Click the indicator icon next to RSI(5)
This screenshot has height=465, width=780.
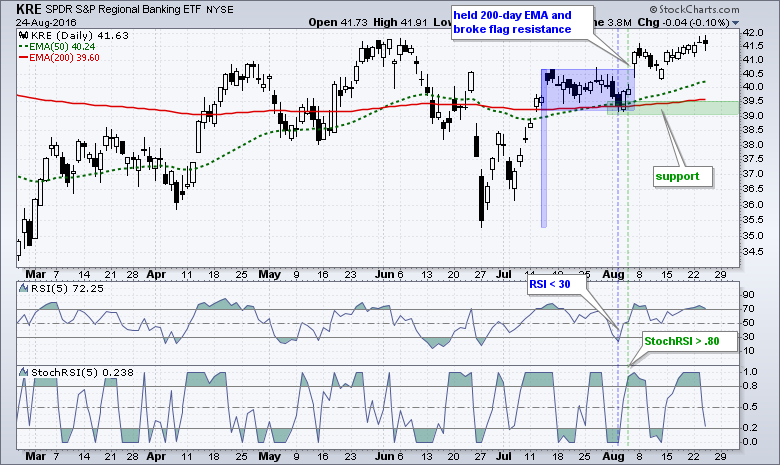click(23, 288)
